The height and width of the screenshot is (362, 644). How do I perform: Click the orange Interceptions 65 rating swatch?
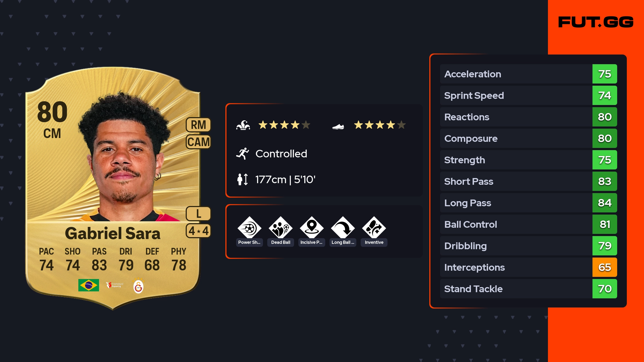pos(605,267)
